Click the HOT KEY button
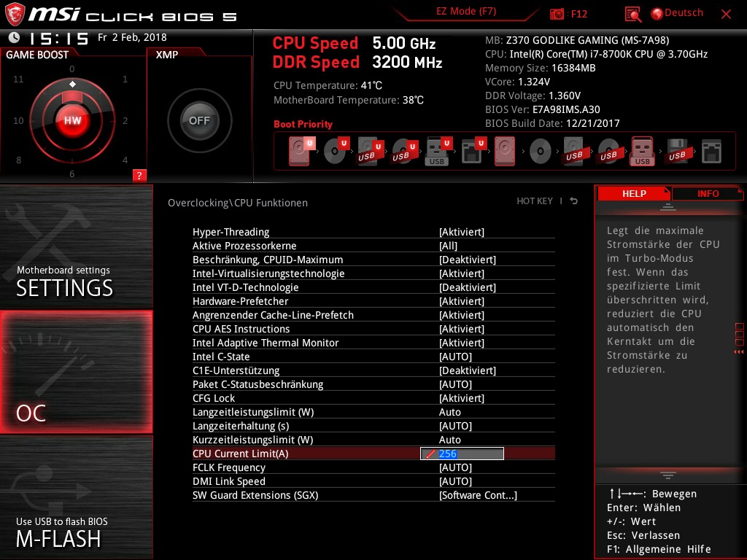Image resolution: width=747 pixels, height=560 pixels. pos(535,201)
